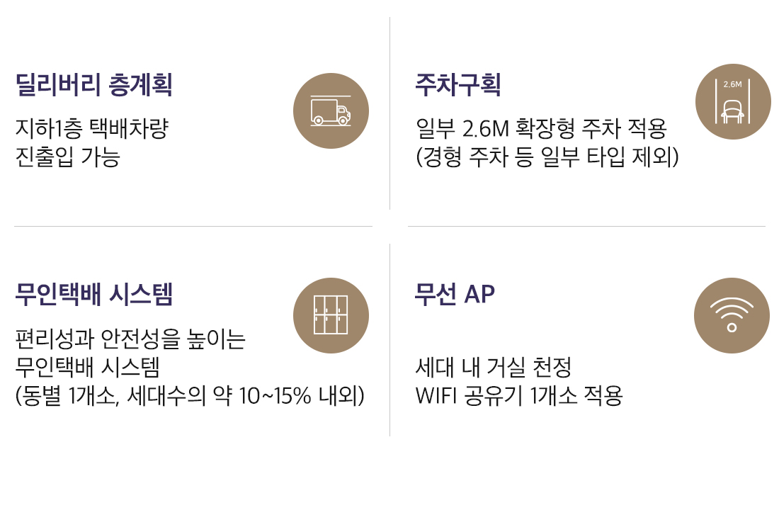Viewport: 779px width, 532px height.
Task: Click the 일부 2.6M 확장형 주차 적용 text
Action: [541, 130]
